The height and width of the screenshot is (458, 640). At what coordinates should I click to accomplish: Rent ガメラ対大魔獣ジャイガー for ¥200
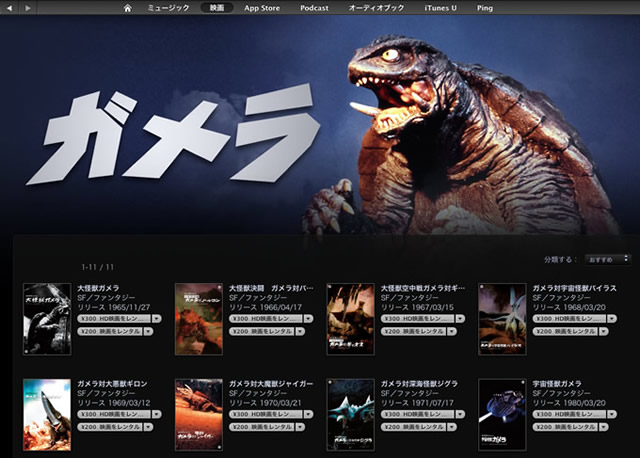point(262,427)
